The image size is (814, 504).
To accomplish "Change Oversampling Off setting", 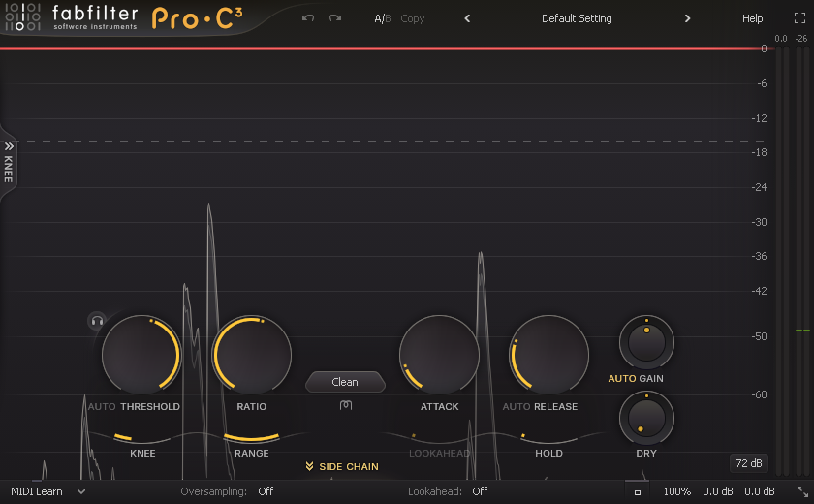I will click(x=266, y=491).
